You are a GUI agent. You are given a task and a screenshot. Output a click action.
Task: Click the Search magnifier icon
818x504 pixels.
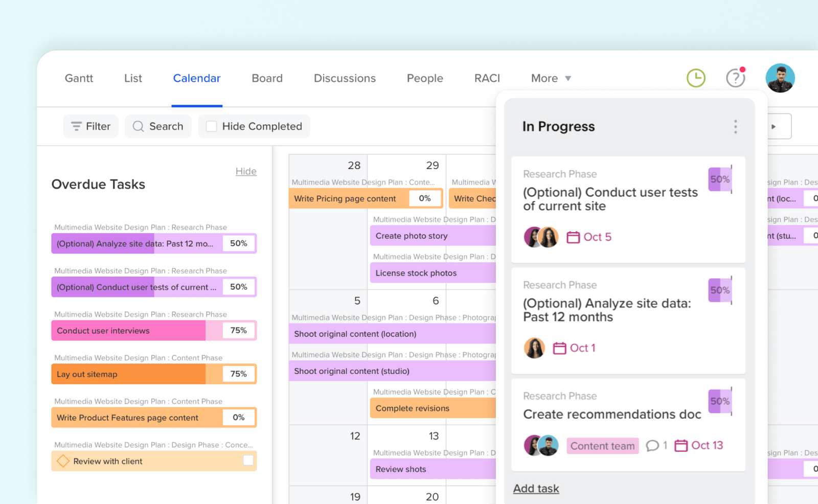pyautogui.click(x=138, y=126)
